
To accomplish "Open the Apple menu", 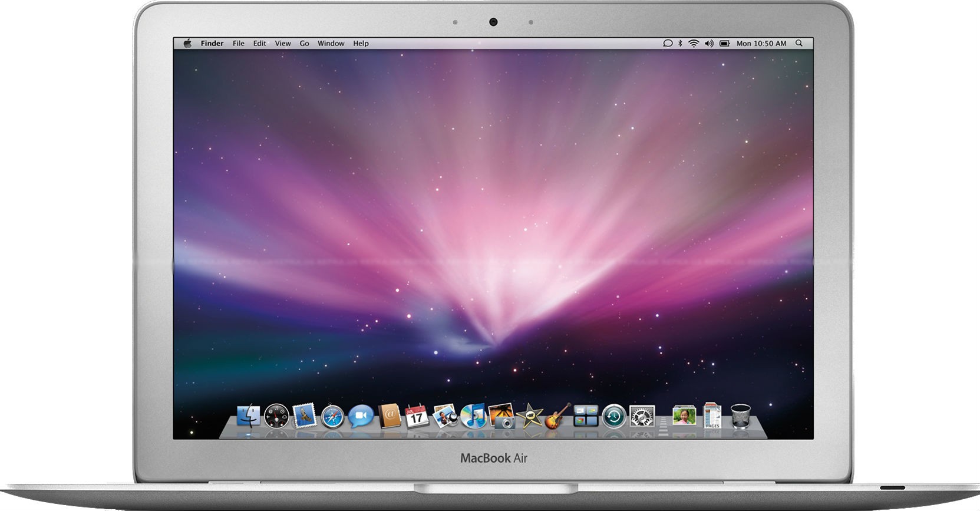I will tap(187, 43).
